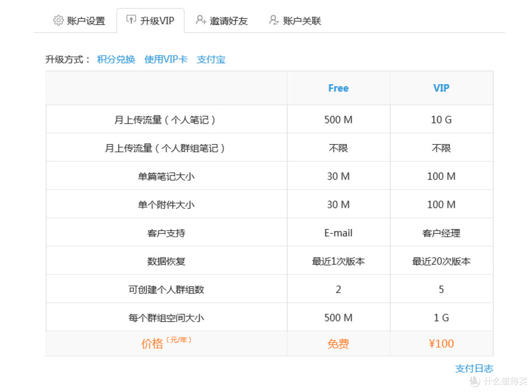Click the ¥100 VIP price
532x392 pixels.
pyautogui.click(x=441, y=344)
